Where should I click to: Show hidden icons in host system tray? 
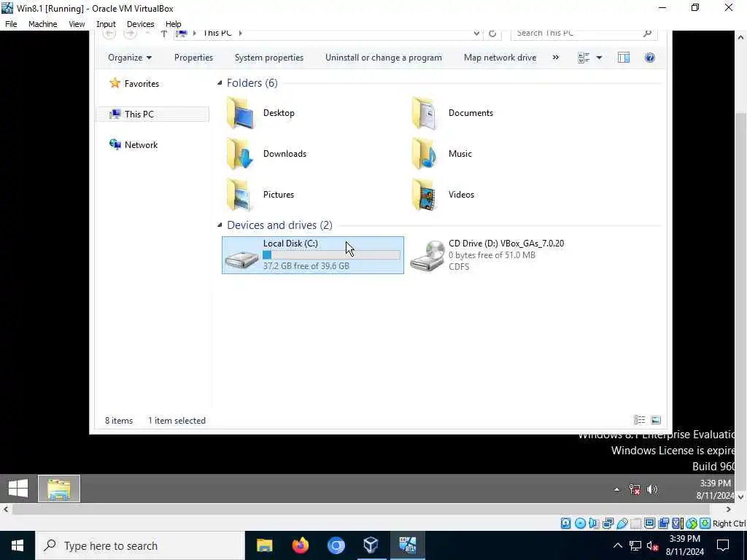tap(617, 545)
